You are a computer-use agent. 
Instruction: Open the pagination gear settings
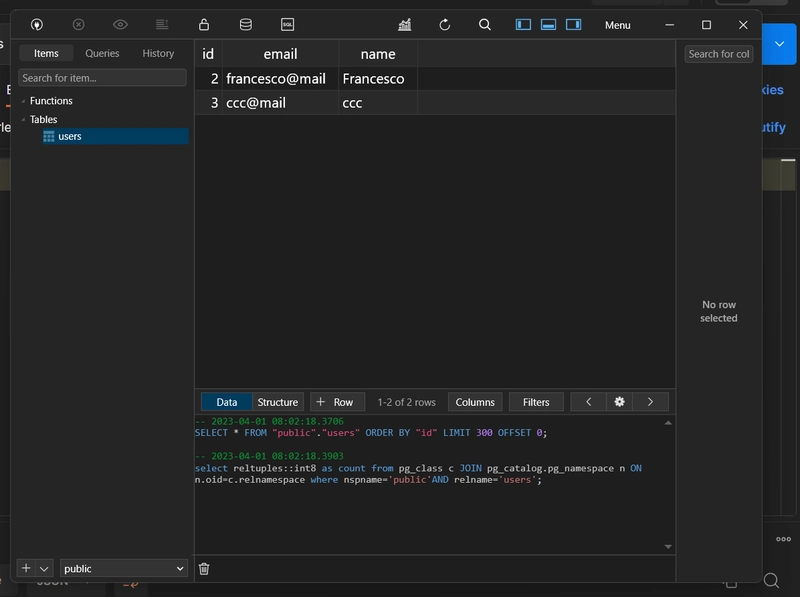[x=619, y=402]
